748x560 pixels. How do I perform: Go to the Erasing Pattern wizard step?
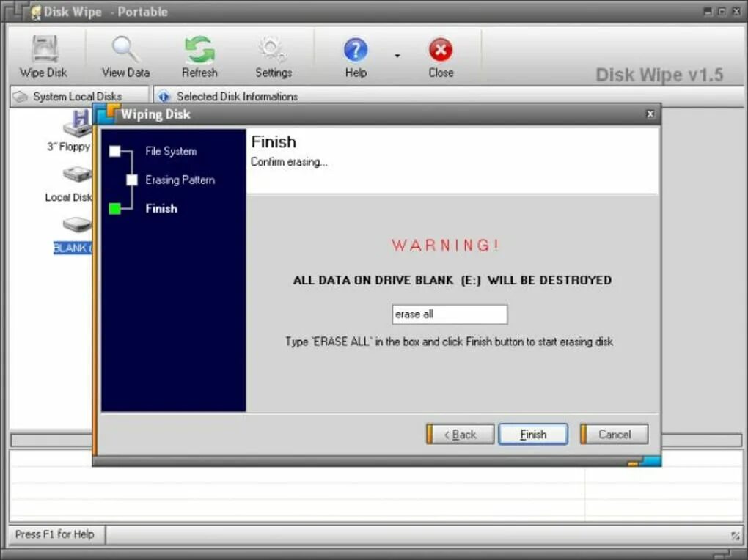(x=180, y=180)
